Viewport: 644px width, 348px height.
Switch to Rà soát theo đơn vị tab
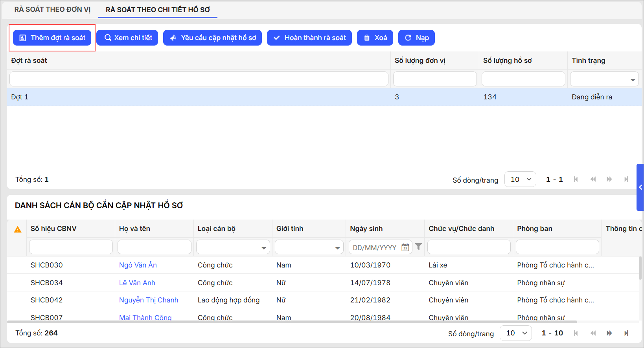(x=52, y=9)
